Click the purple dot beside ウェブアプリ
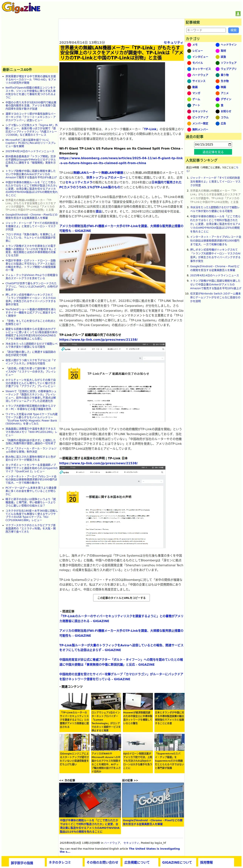 click(x=217, y=69)
